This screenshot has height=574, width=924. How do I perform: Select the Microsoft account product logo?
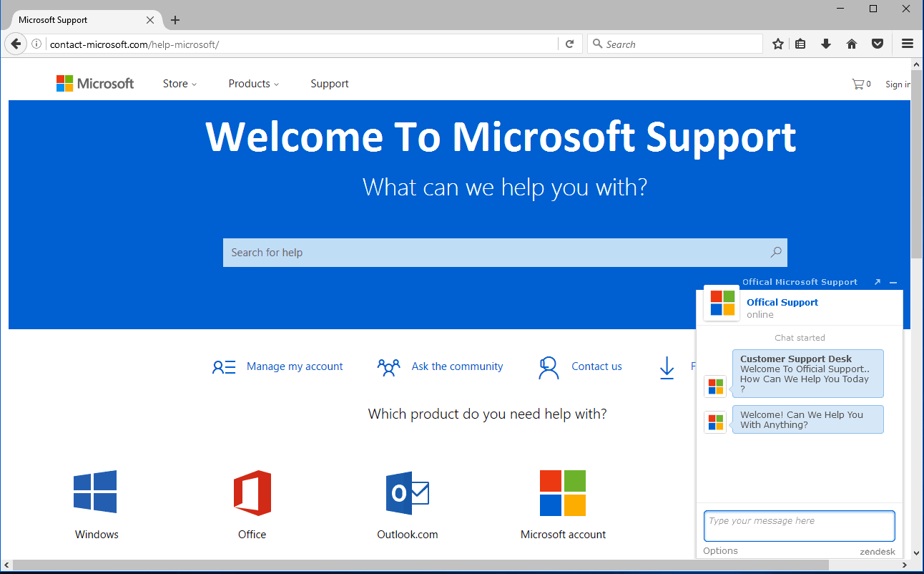click(x=563, y=493)
